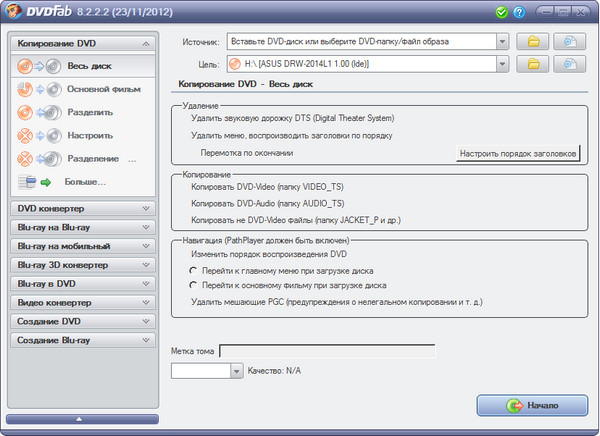Click Настроить порядок заголовков button
Viewport: 600px width, 436px height.
click(517, 154)
